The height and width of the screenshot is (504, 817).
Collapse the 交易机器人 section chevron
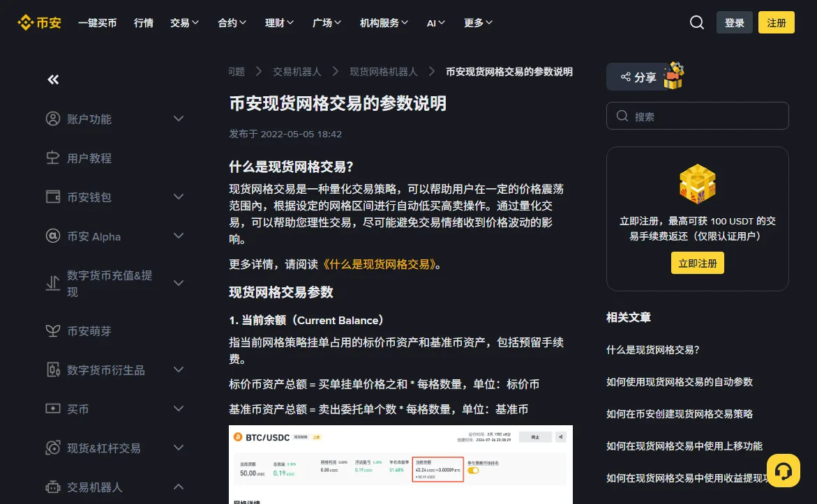pos(178,487)
